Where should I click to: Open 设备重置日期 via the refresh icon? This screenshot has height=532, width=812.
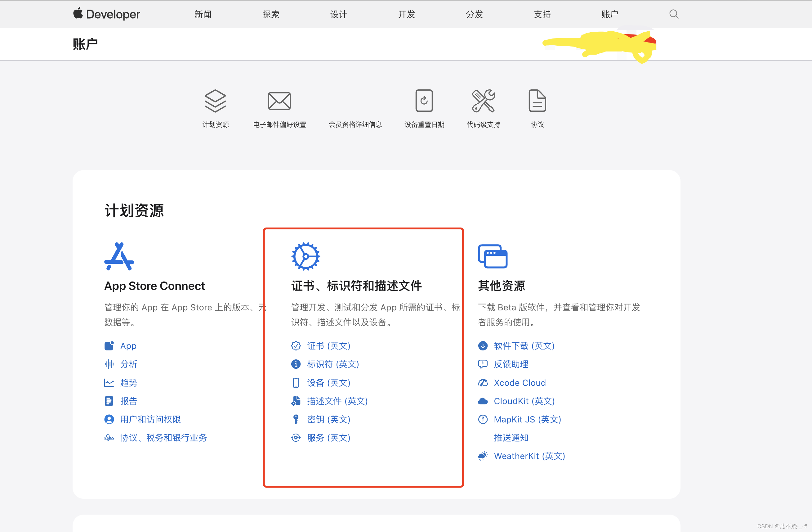(424, 101)
